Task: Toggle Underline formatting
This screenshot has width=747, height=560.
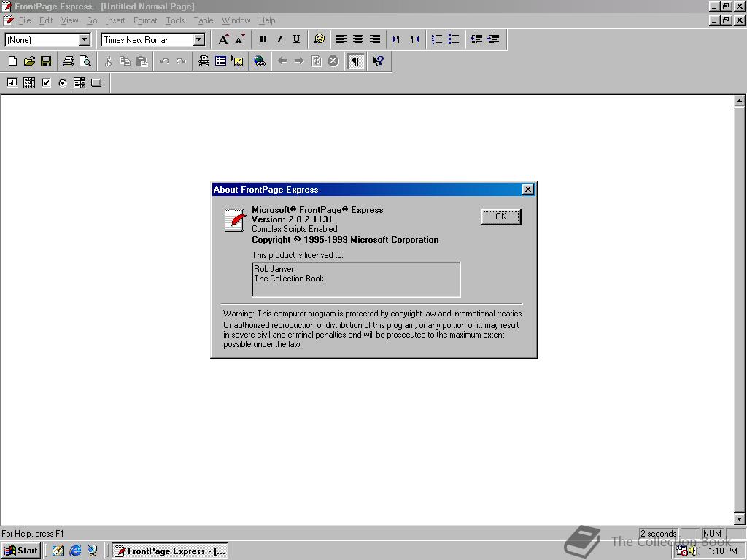Action: 296,39
